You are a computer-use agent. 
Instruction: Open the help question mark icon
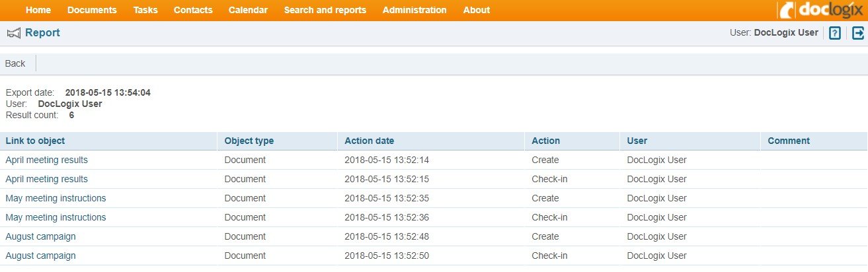834,33
